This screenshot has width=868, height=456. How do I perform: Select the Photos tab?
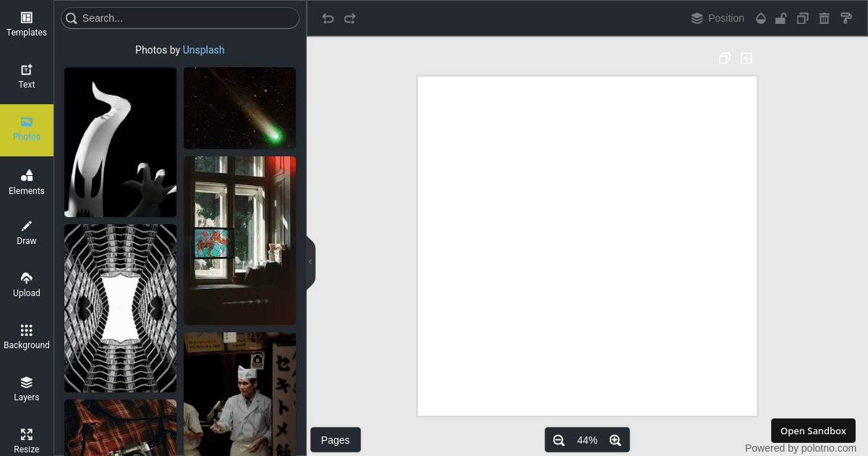(x=27, y=130)
